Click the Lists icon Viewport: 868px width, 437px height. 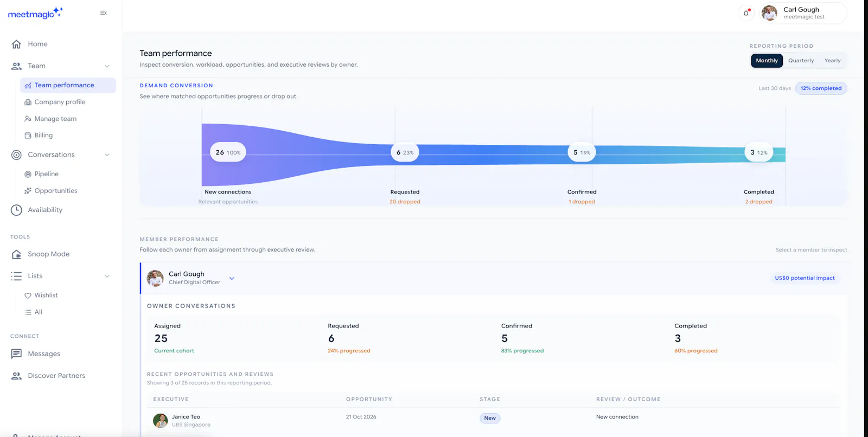[17, 276]
